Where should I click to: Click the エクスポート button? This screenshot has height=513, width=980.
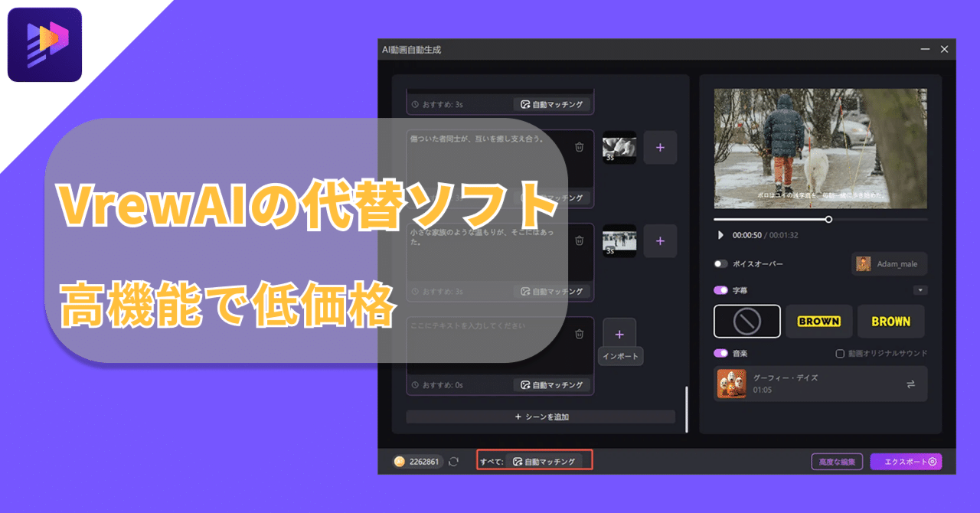(906, 461)
